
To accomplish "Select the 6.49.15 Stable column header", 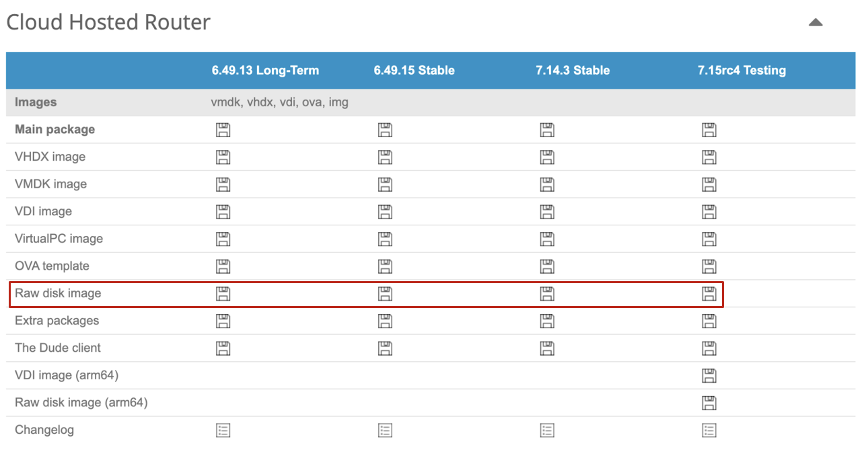I will (413, 70).
